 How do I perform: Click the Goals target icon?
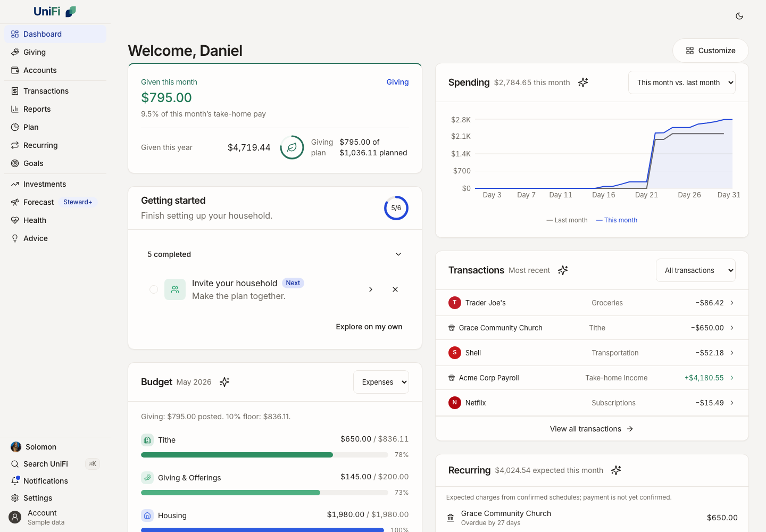pos(15,163)
